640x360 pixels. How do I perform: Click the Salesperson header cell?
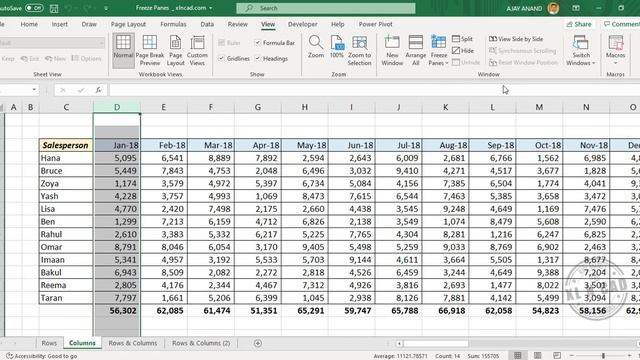click(66, 145)
